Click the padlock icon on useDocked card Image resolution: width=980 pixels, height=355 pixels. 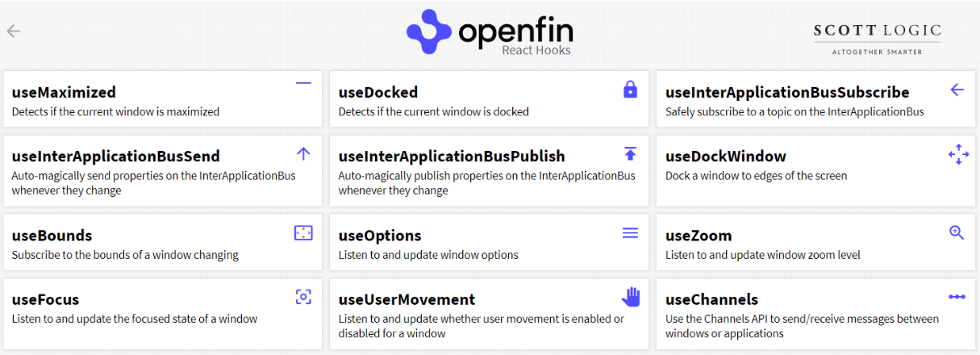click(631, 90)
